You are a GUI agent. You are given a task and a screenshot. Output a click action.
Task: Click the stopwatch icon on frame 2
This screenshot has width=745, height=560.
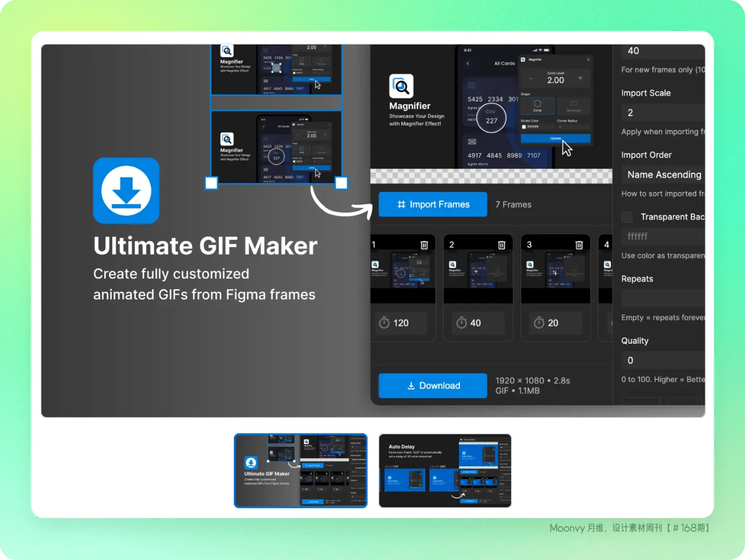461,323
